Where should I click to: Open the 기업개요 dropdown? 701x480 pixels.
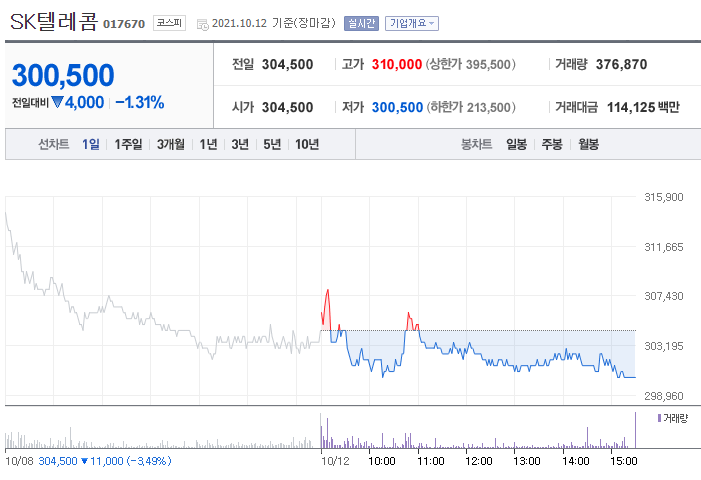coord(412,23)
